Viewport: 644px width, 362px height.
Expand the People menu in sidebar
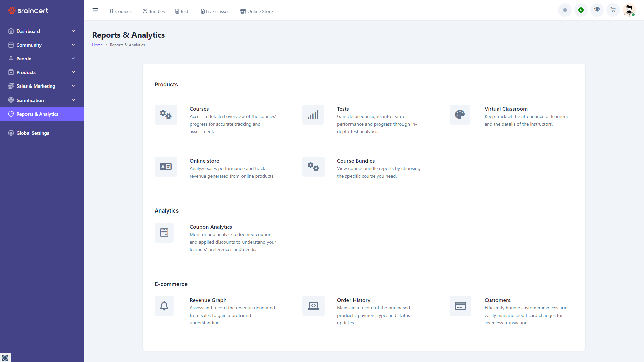73,58
